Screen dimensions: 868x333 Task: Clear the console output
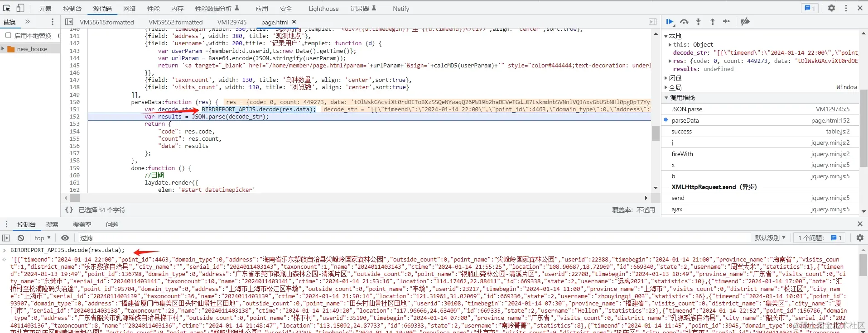tap(21, 238)
